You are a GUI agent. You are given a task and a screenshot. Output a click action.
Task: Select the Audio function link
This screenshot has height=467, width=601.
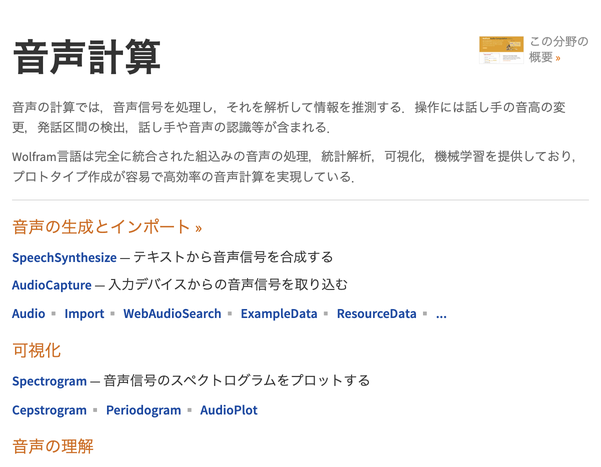pos(28,314)
